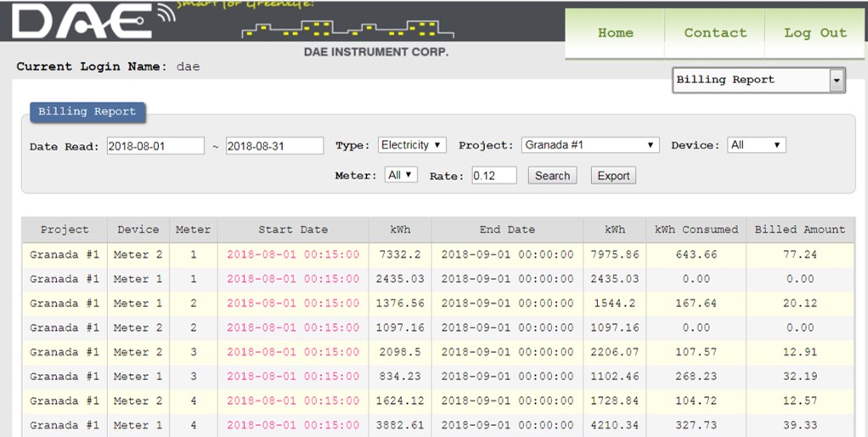
Task: Click the kWh consumed value 167.64
Action: (696, 304)
